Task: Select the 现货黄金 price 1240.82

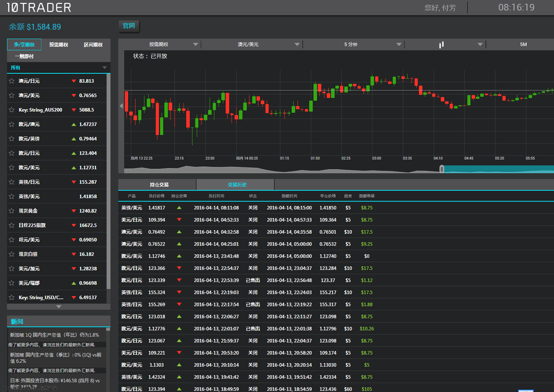Action: coord(88,211)
